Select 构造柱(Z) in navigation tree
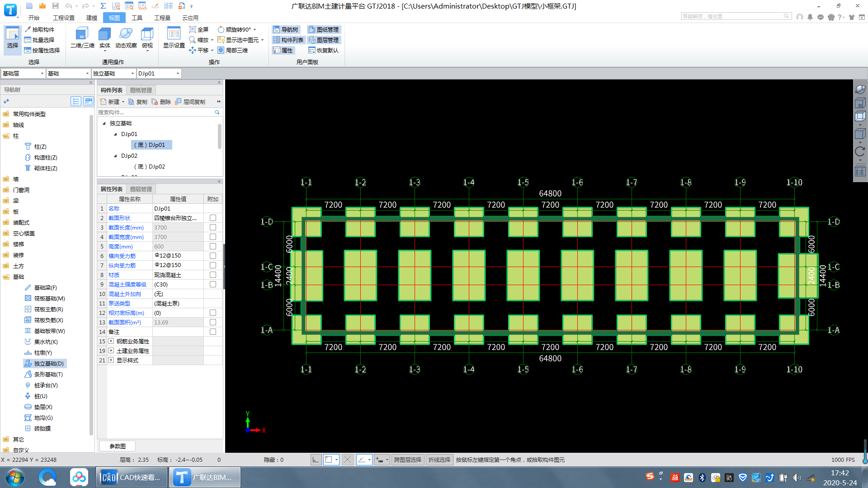 click(x=41, y=157)
